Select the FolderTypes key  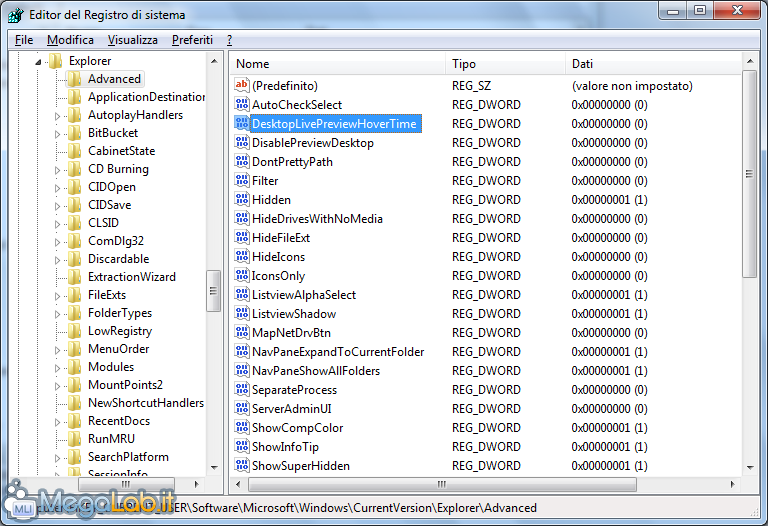point(120,313)
